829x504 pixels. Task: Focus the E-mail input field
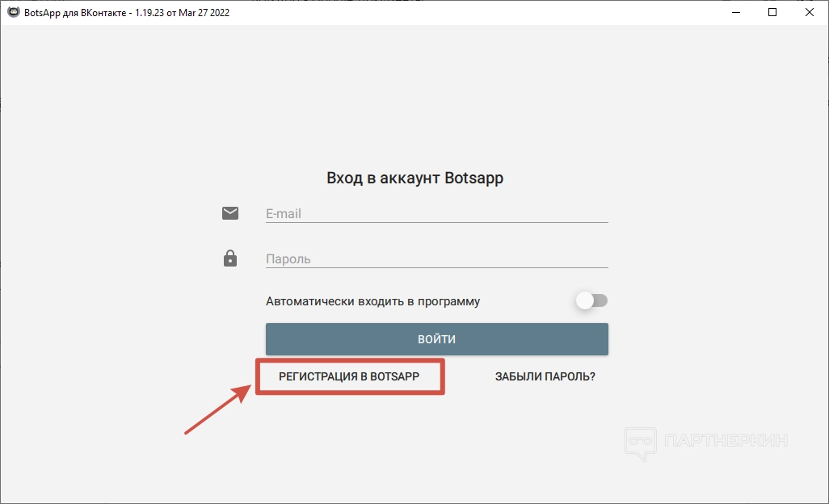[436, 213]
